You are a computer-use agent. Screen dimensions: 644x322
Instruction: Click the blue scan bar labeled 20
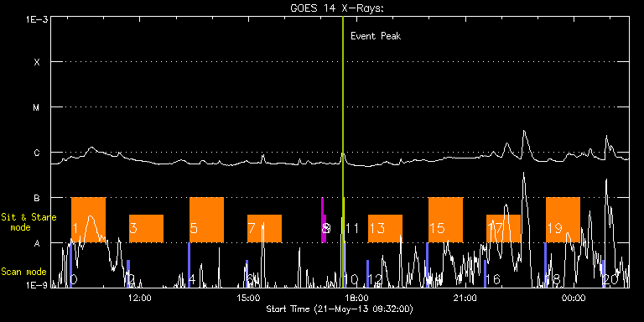click(604, 273)
